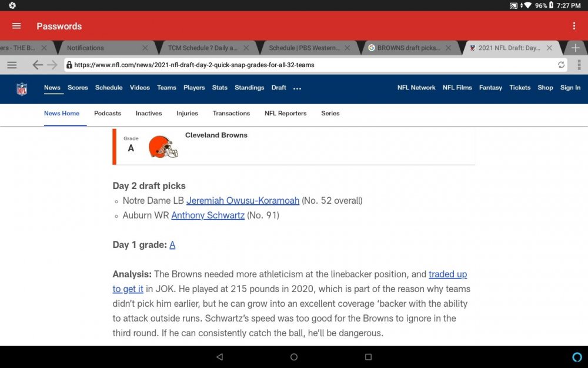
Task: Switch to the TCM Schedule tab
Action: (202, 48)
